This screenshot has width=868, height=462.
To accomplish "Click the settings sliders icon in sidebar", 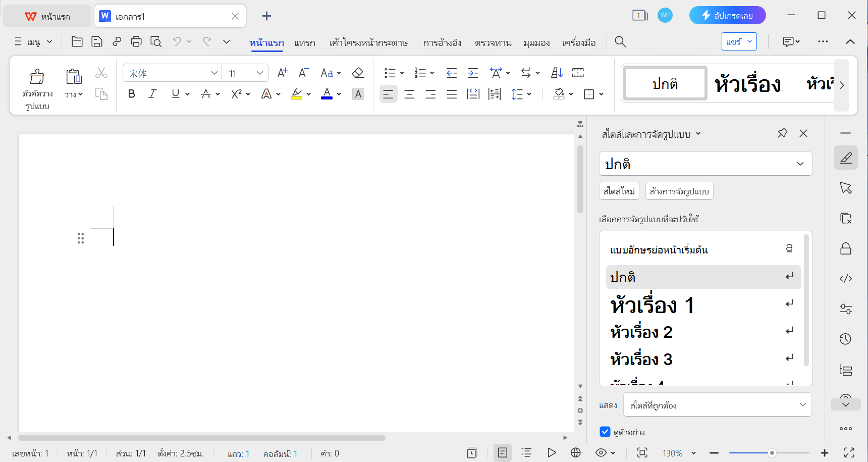I will [846, 309].
